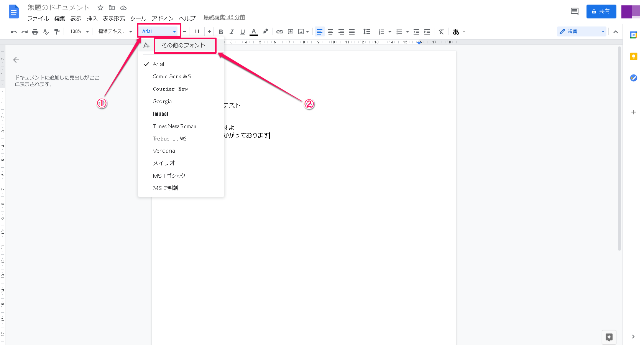Decrease font size with minus button
Image resolution: width=644 pixels, height=345 pixels.
coord(185,31)
